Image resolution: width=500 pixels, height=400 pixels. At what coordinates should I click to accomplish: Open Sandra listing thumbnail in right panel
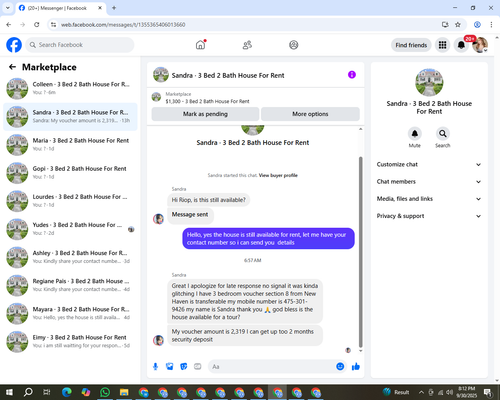coord(429,82)
